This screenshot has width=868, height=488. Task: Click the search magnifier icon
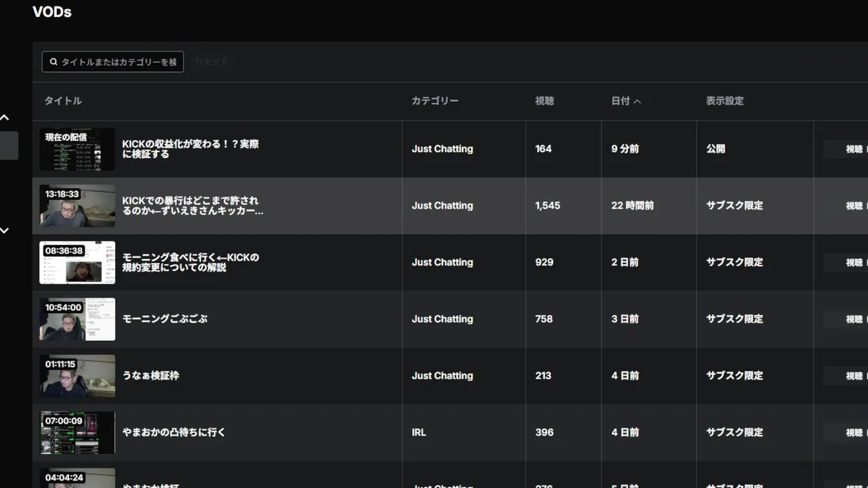coord(54,62)
